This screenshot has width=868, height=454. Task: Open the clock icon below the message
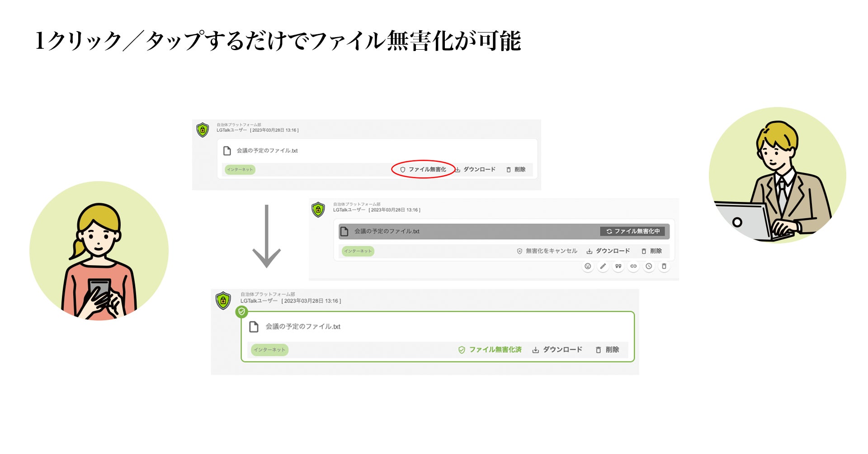coord(649,267)
